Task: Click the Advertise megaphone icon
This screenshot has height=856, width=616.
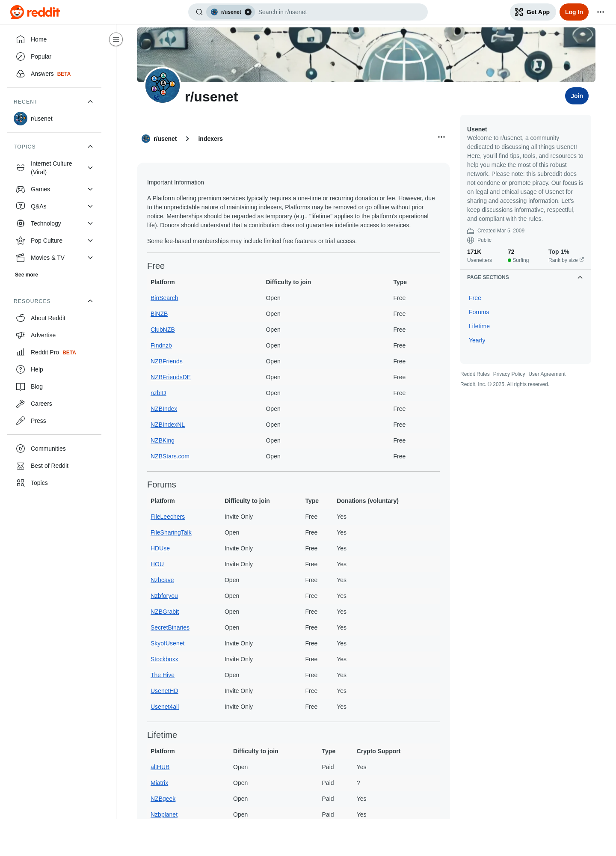Action: [x=21, y=335]
